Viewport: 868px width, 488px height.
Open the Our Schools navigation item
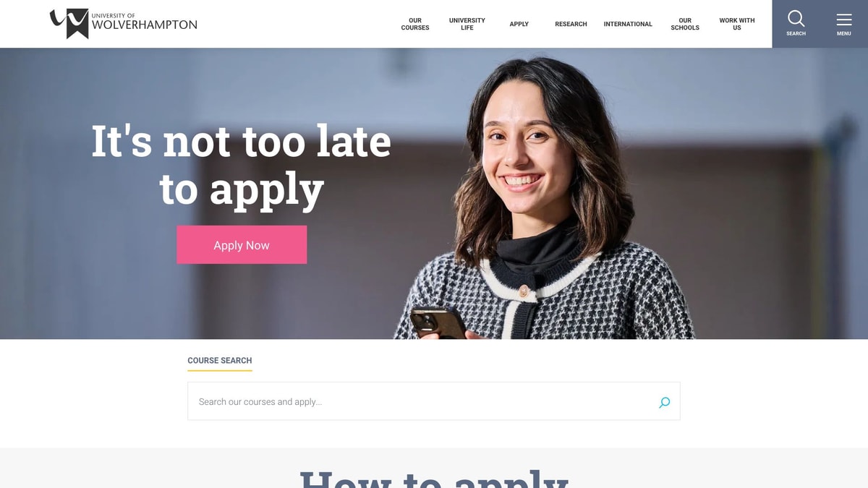685,24
